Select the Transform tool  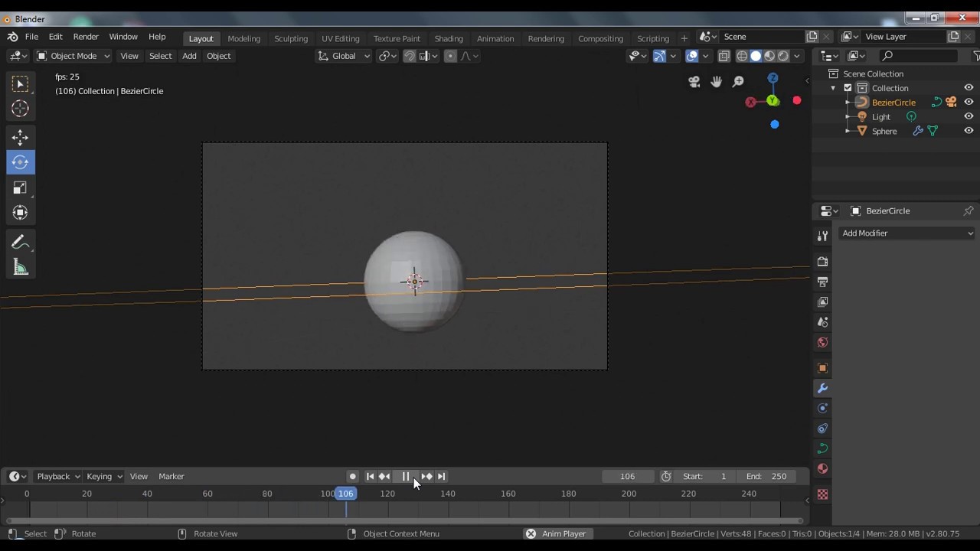(21, 213)
